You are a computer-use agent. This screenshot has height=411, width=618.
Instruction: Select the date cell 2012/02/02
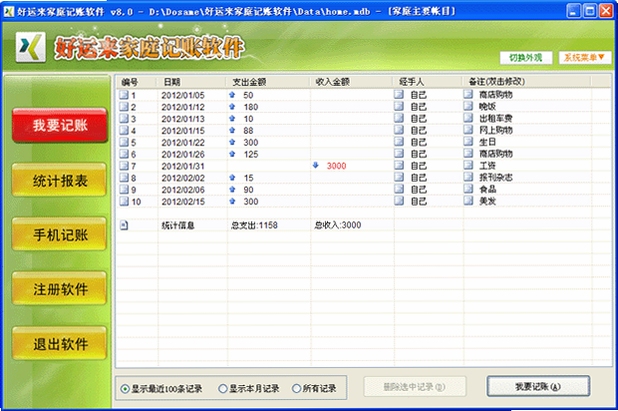tap(183, 178)
